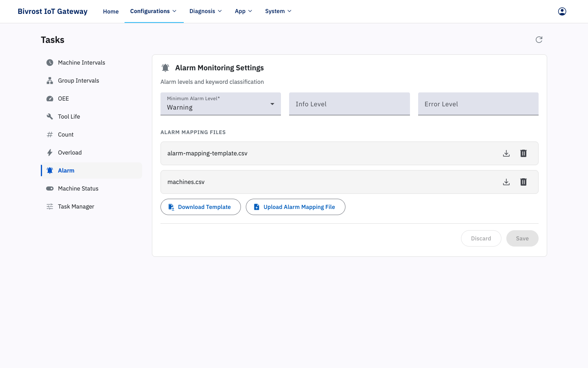Viewport: 588px width, 368px height.
Task: Click the user account icon
Action: (562, 11)
